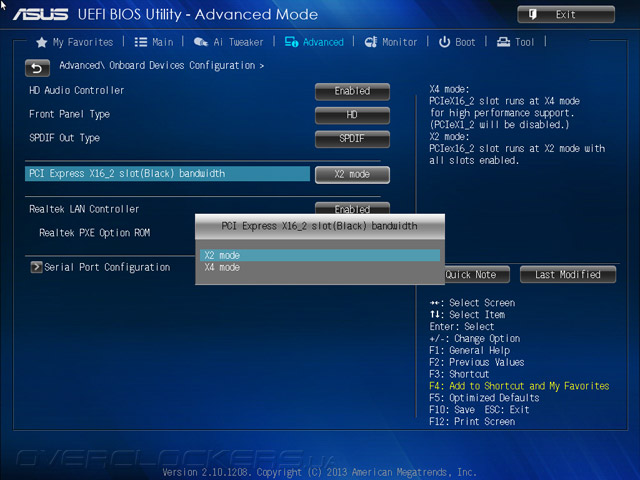Click the F5: Optimized Defaults hint
The height and width of the screenshot is (480, 640).
click(x=484, y=398)
